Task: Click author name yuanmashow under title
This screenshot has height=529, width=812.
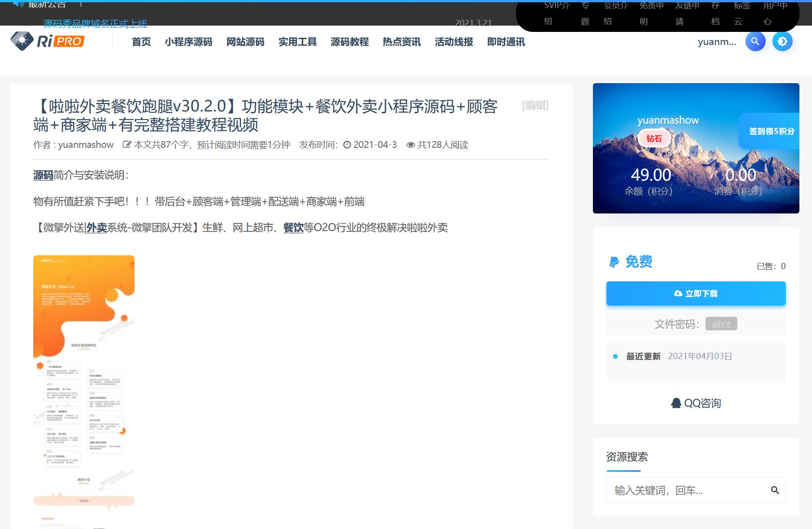Action: coord(86,145)
